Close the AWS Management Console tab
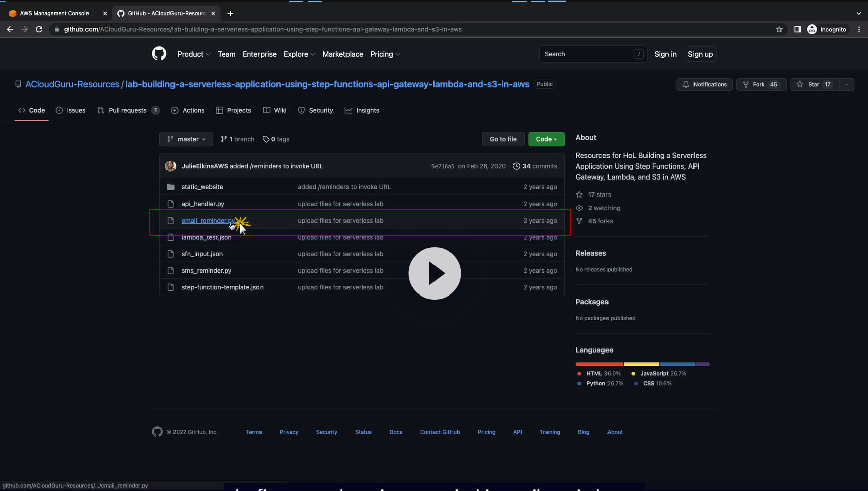Viewport: 868px width, 491px height. coord(105,13)
